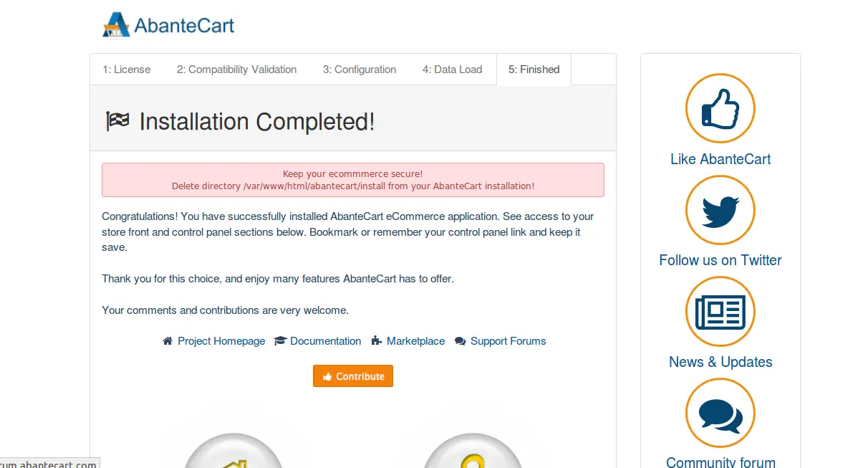Click the pink security warning alert box
The image size is (868, 468).
point(353,180)
